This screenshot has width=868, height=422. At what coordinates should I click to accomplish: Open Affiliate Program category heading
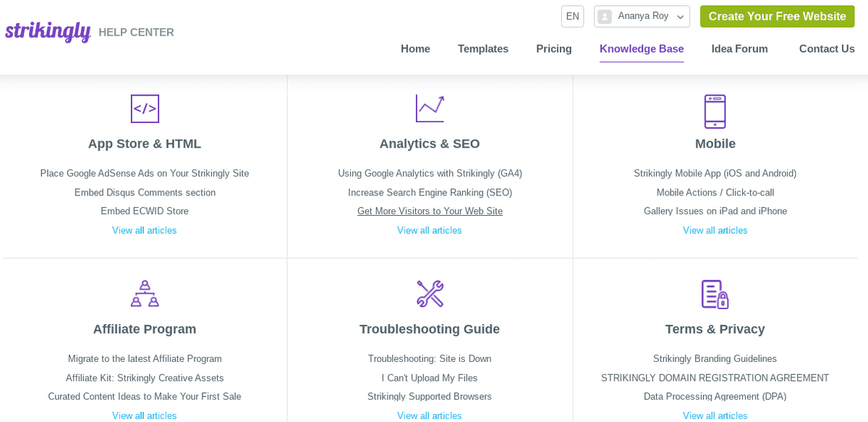point(145,329)
